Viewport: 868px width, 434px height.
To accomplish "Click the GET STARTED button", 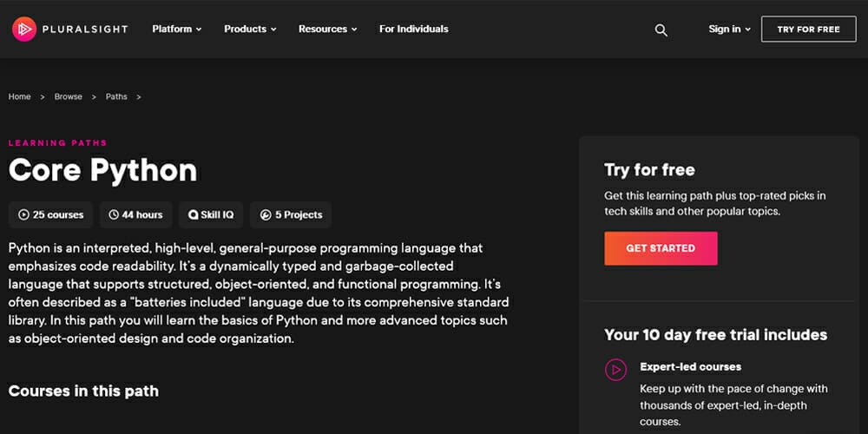I will click(661, 248).
